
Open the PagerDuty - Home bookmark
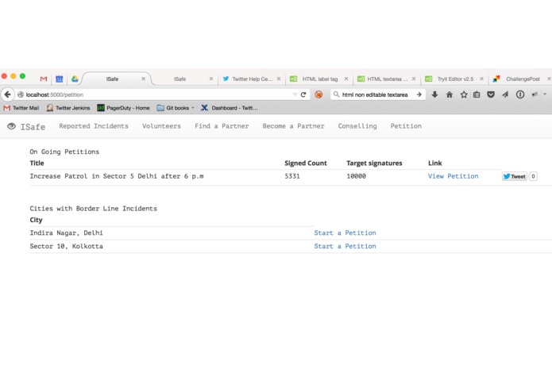124,108
